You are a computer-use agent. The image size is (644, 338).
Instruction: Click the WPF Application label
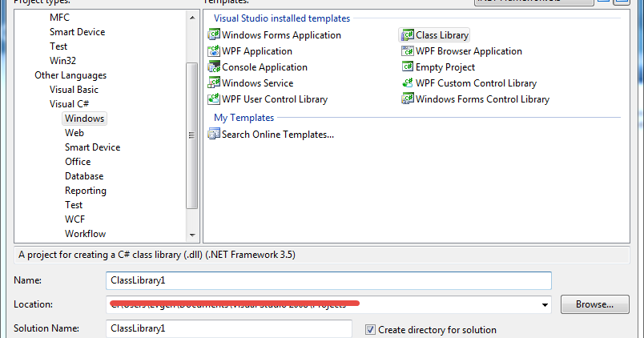tap(257, 51)
